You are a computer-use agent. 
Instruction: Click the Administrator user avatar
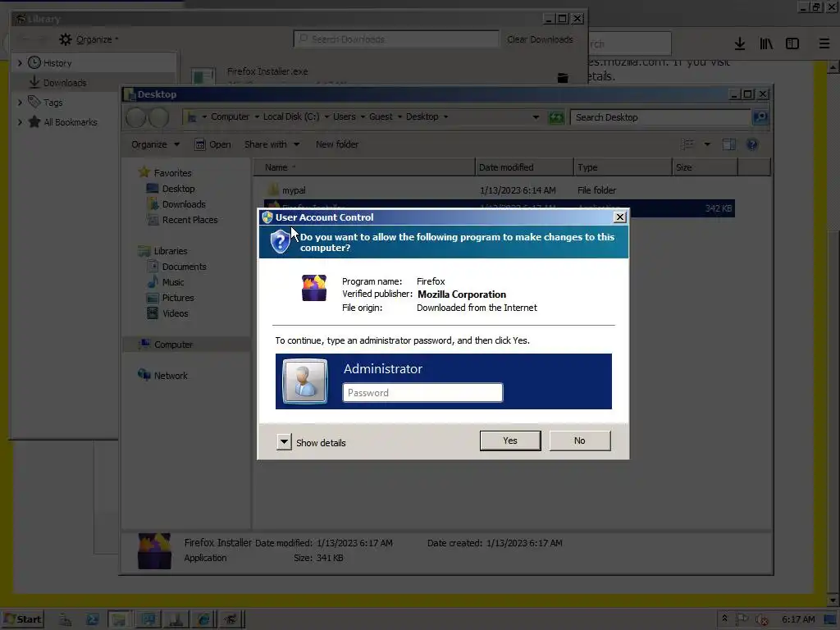[x=305, y=381]
